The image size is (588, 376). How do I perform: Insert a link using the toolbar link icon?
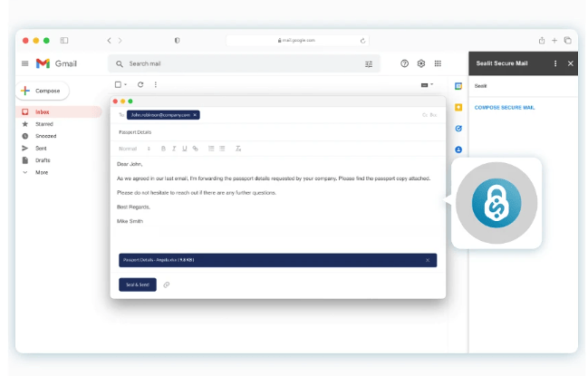(195, 148)
